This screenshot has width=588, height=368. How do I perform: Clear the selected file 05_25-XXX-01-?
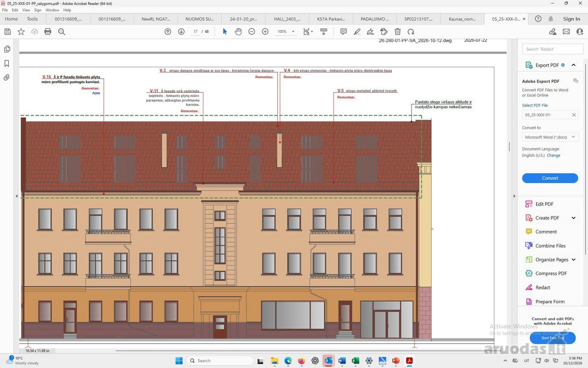tap(574, 115)
